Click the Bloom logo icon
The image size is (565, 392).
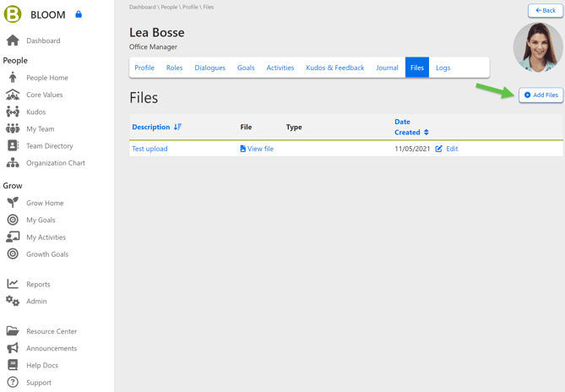tap(13, 14)
